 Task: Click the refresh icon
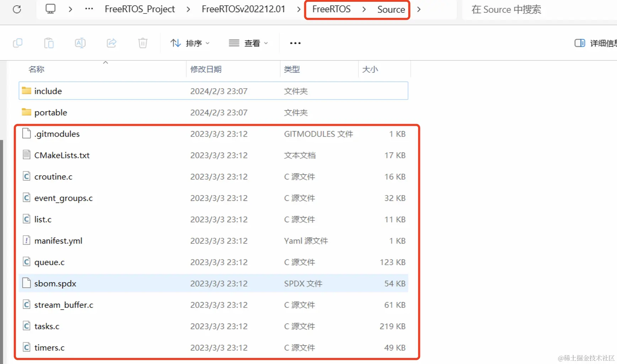(x=17, y=9)
